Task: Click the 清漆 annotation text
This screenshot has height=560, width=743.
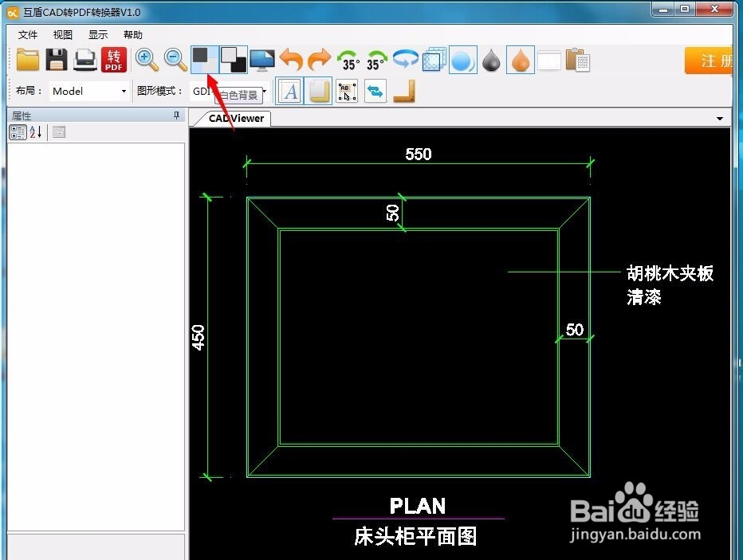Action: [x=643, y=297]
